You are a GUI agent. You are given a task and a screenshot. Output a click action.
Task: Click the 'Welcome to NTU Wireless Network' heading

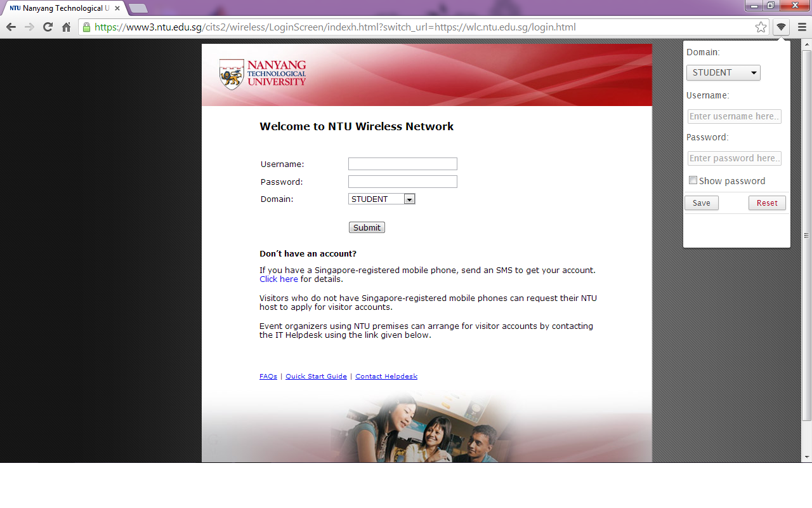tap(357, 126)
